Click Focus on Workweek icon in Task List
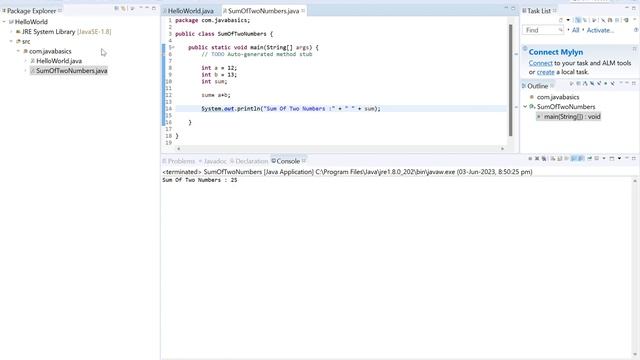The height and width of the screenshot is (360, 640). [594, 20]
